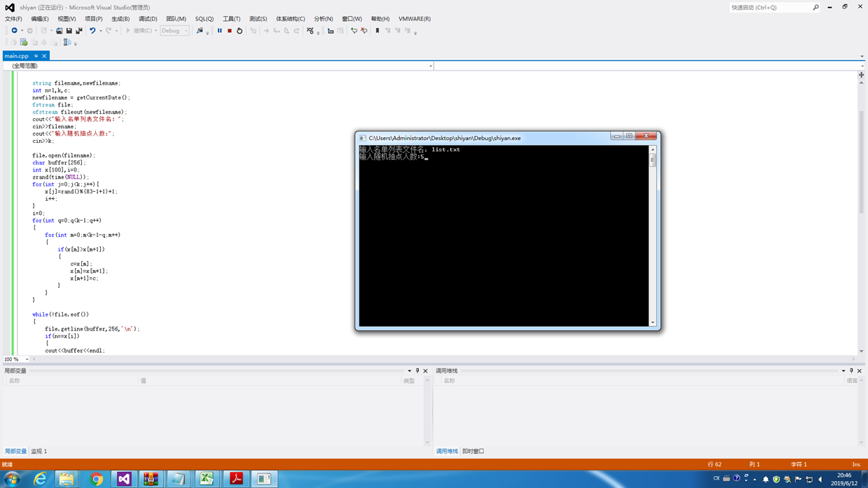Viewport: 868px width, 488px height.
Task: Switch to the 局部变量 tab
Action: pos(15,452)
